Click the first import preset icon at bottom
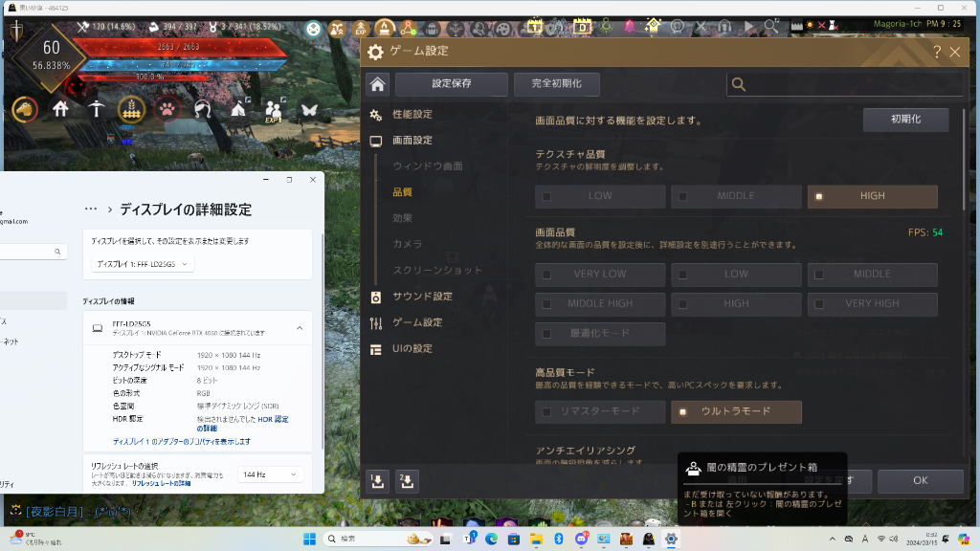 [377, 481]
